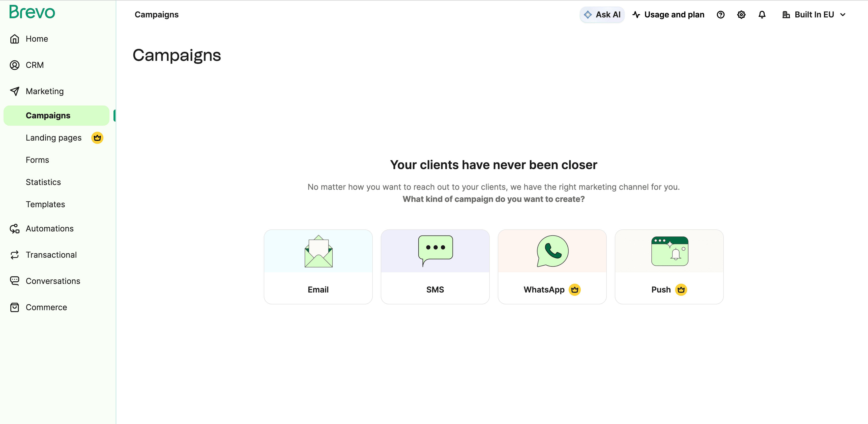Collapse the Marketing sidebar section
Screen dimensions: 868x424
pos(44,91)
